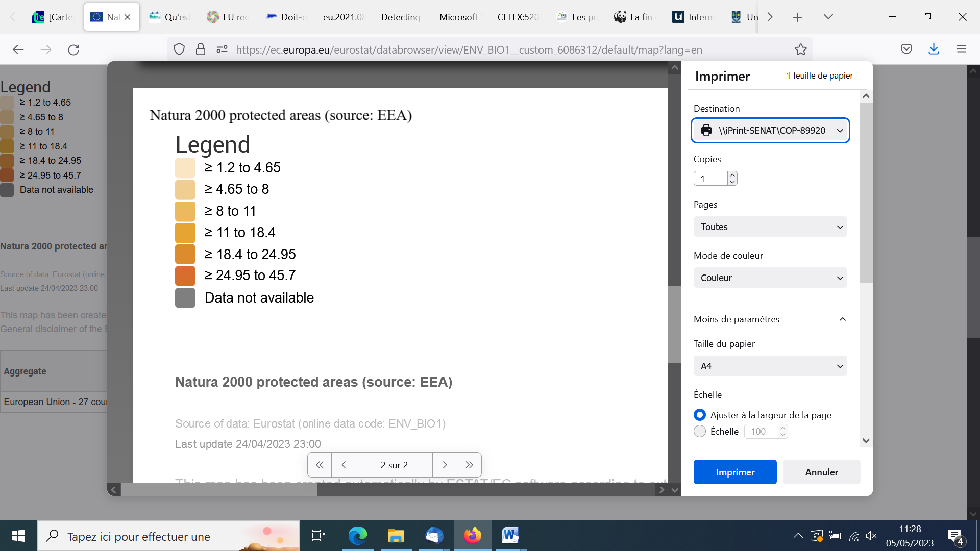Open the Firefox downloads panel

click(934, 49)
